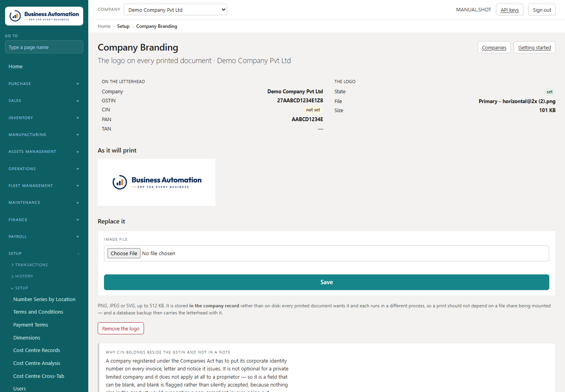Open Users in the sidebar
This screenshot has width=565, height=392.
coord(20,389)
